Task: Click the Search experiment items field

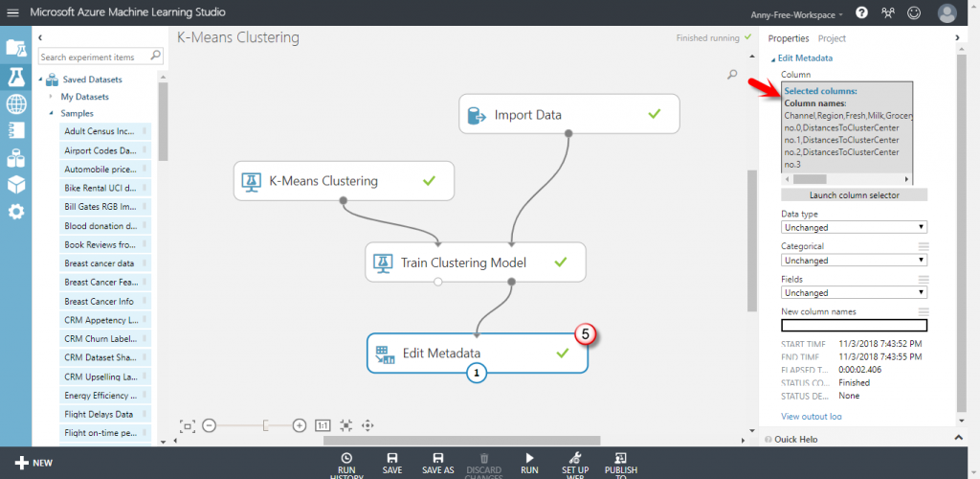Action: click(94, 57)
